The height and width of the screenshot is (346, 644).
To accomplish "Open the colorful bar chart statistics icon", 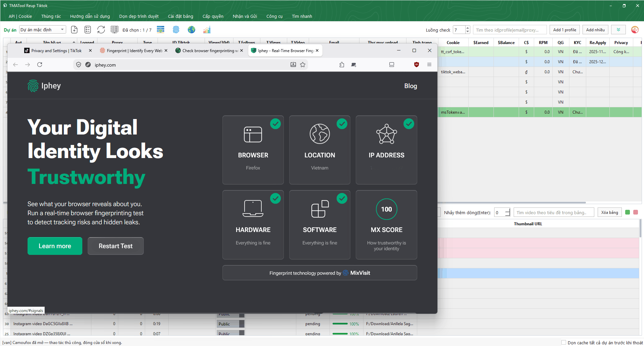I will pyautogui.click(x=207, y=30).
